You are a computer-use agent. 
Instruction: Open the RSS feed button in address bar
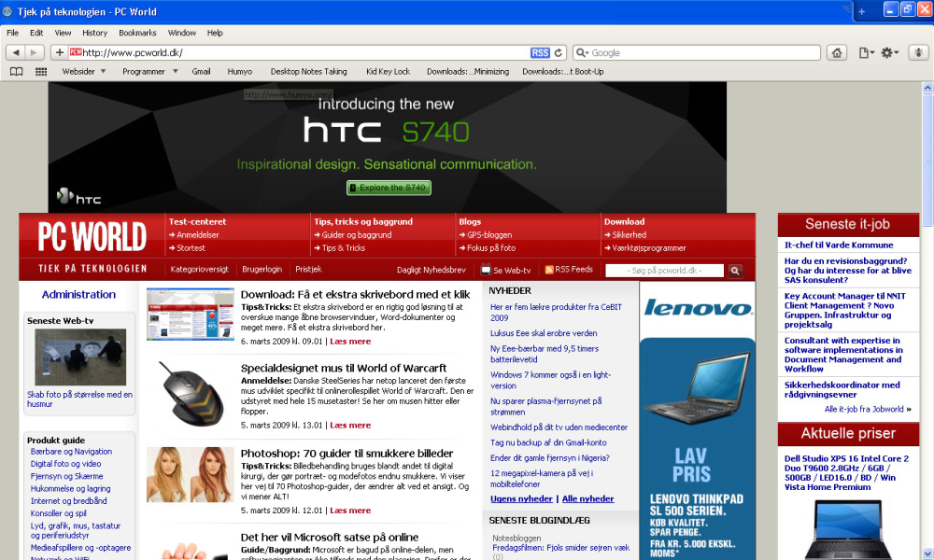coord(540,52)
